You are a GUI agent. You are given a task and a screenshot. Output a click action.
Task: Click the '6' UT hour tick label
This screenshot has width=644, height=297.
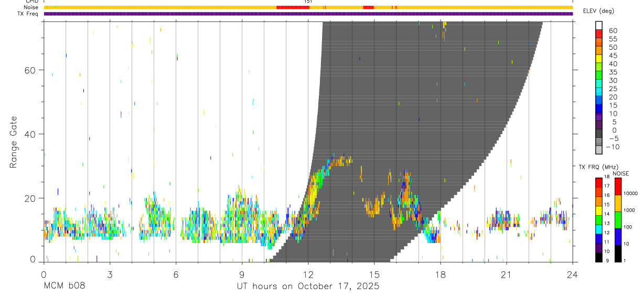pyautogui.click(x=176, y=274)
